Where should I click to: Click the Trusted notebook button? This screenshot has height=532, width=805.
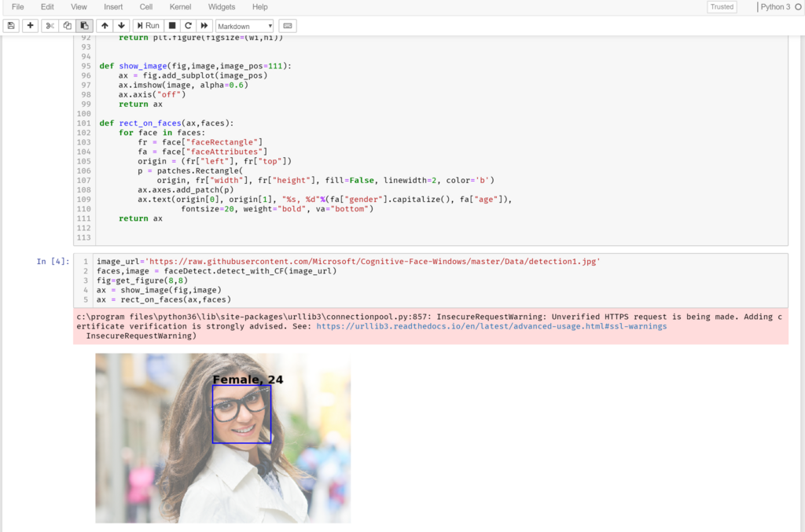tap(722, 7)
